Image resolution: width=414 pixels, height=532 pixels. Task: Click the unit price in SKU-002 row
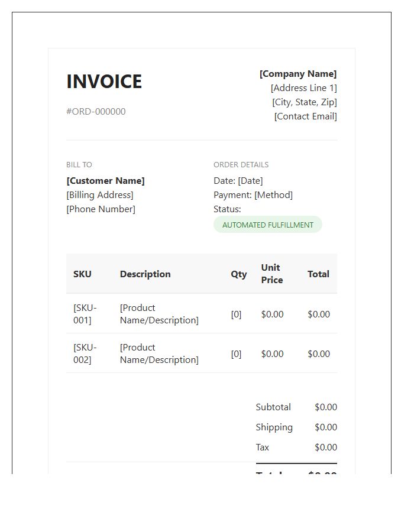pyautogui.click(x=272, y=354)
